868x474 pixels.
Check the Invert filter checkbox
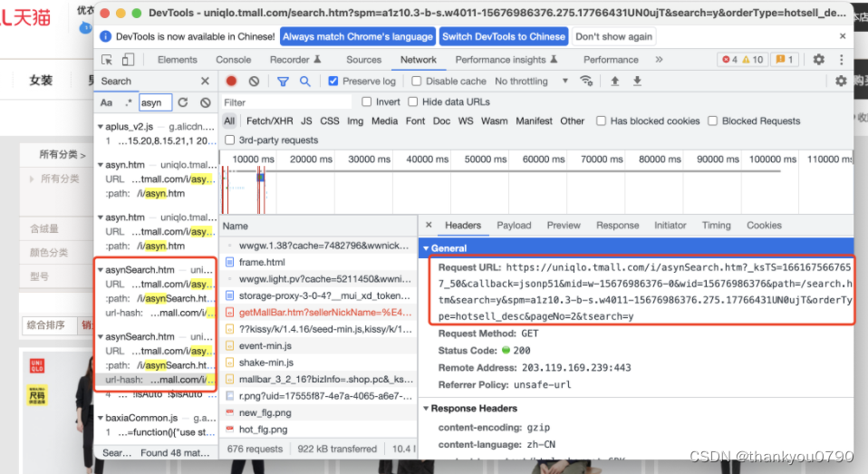[x=366, y=102]
